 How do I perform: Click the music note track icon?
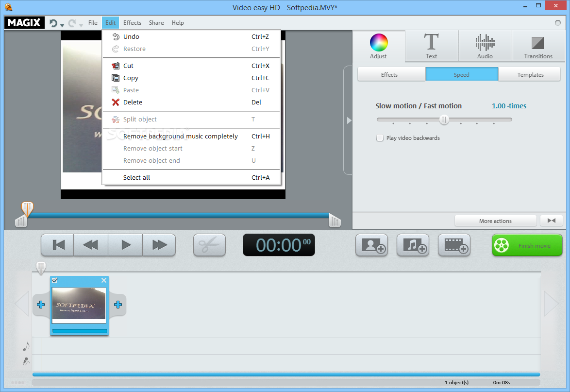coord(26,346)
